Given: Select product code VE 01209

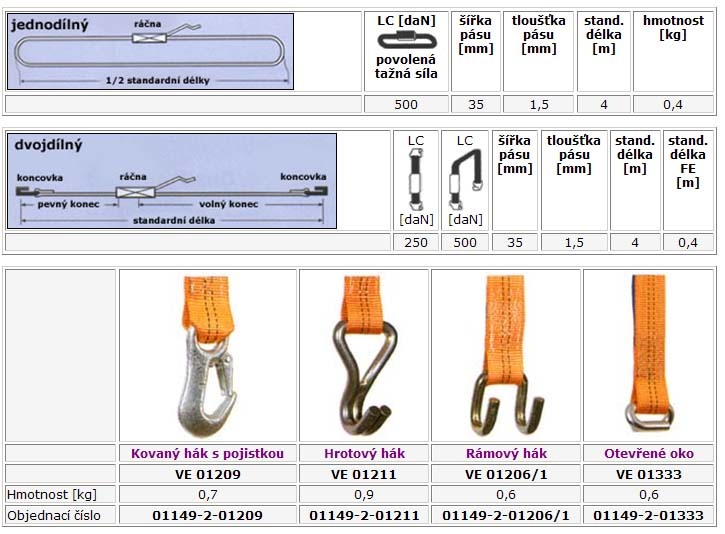Looking at the screenshot, I should tap(208, 474).
